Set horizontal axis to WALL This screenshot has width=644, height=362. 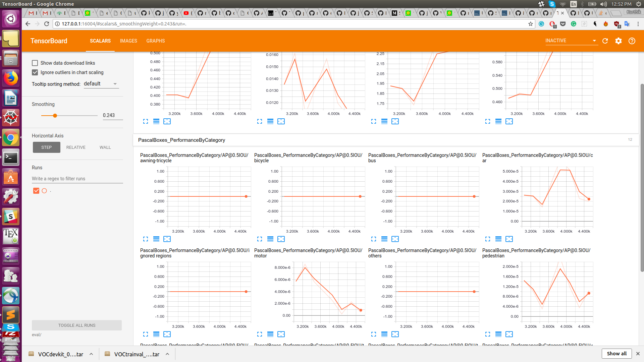pyautogui.click(x=105, y=147)
